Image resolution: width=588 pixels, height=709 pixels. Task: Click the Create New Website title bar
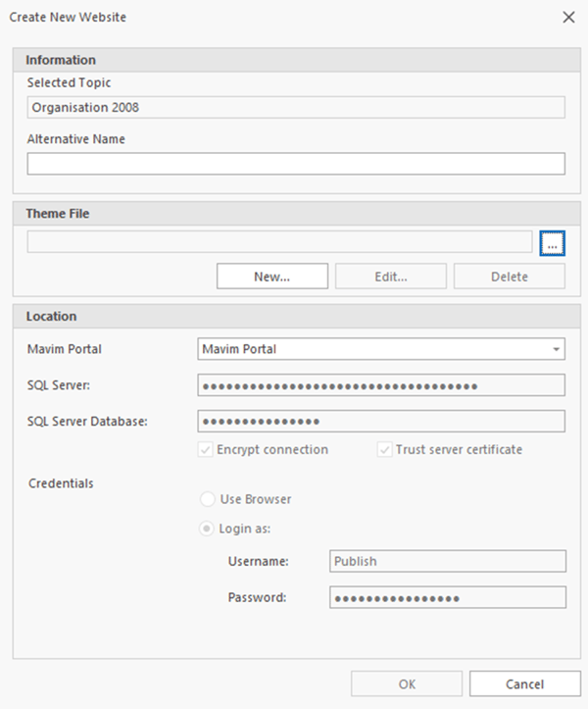point(245,17)
